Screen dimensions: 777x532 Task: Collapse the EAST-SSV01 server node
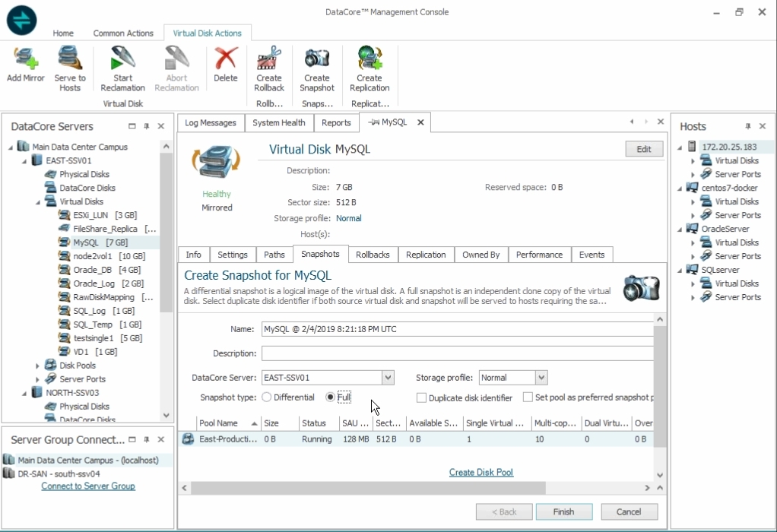click(24, 161)
